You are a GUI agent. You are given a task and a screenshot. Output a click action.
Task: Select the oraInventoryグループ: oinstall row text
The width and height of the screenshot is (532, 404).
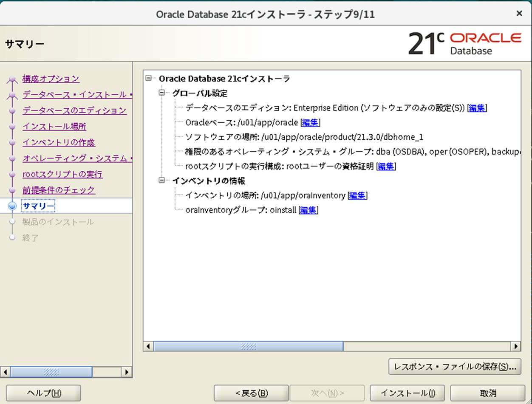pyautogui.click(x=241, y=210)
